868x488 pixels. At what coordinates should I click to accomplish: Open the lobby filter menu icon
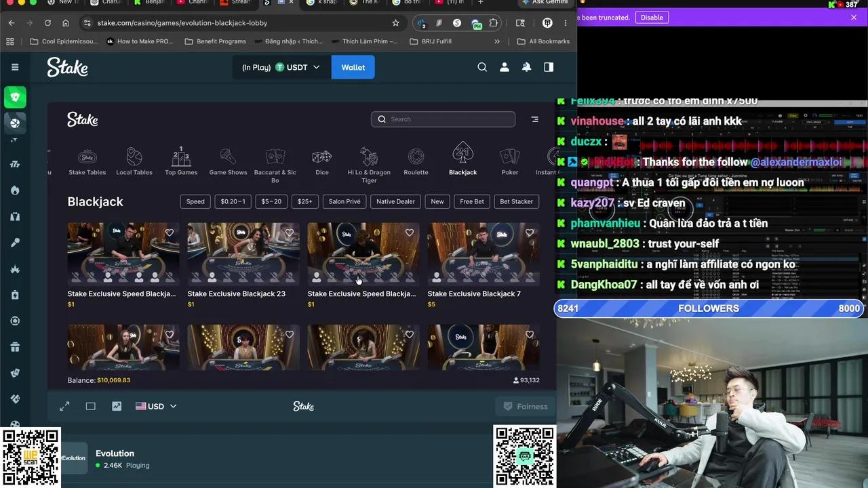coord(534,119)
